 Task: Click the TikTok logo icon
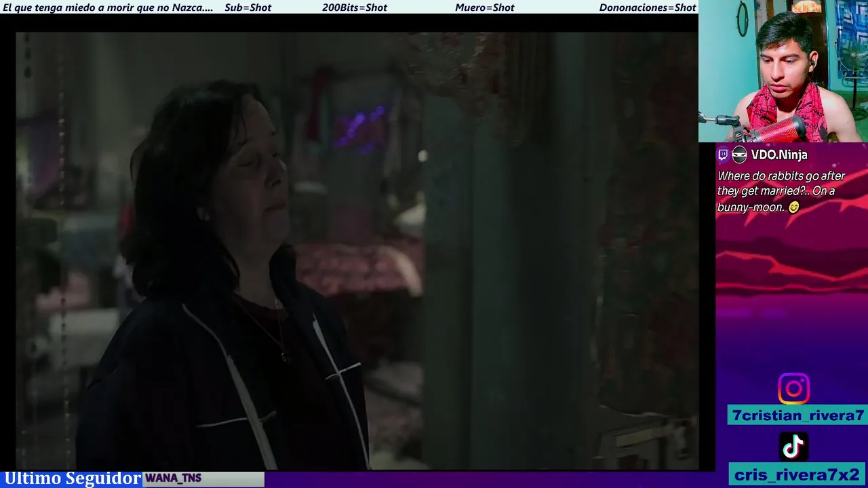point(793,447)
